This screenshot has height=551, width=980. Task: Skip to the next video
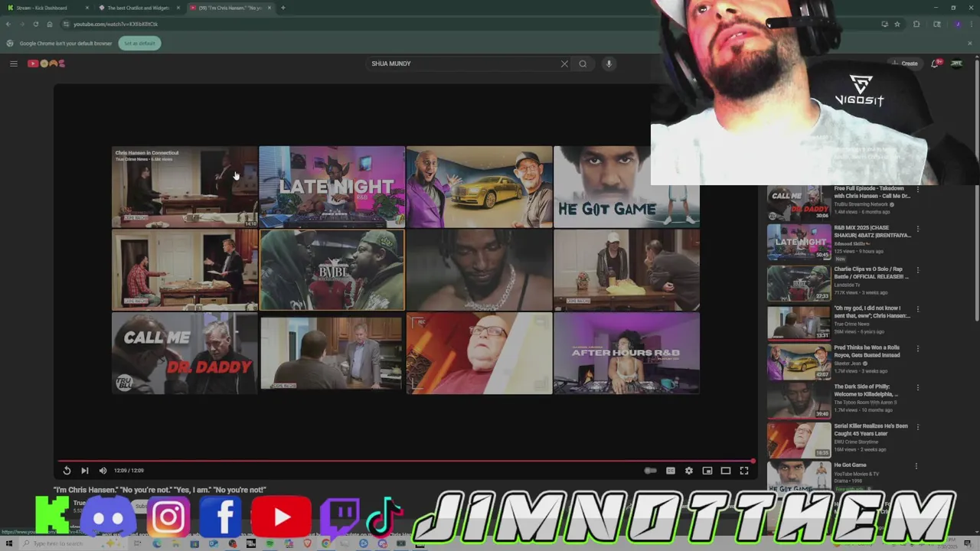(85, 471)
